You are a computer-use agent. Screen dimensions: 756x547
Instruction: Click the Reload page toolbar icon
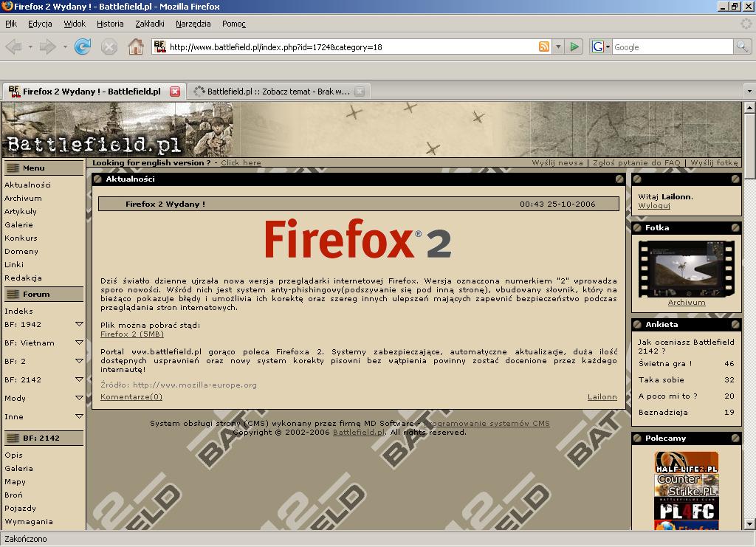click(83, 47)
